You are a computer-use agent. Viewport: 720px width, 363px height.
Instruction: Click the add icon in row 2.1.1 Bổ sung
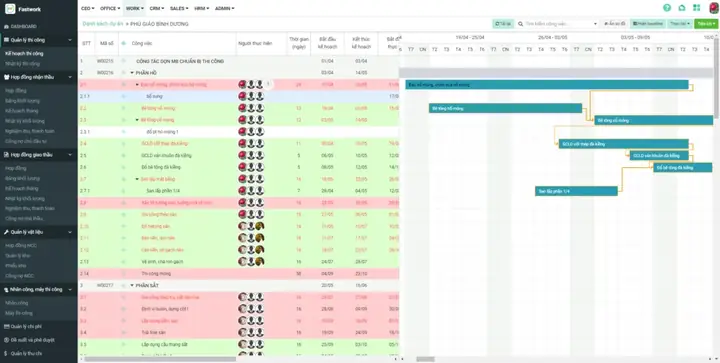pos(123,96)
